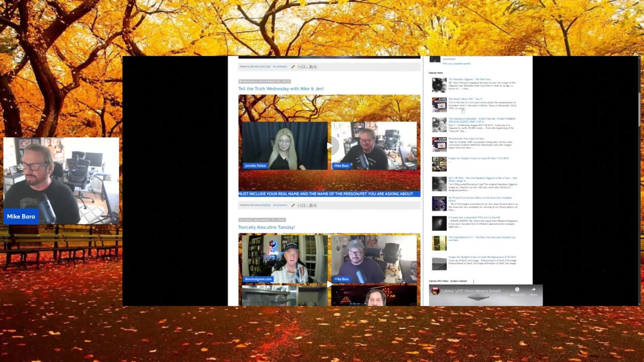Click the 9/11 post thumbnail in Popular Posts
This screenshot has height=362, width=644.
click(439, 243)
